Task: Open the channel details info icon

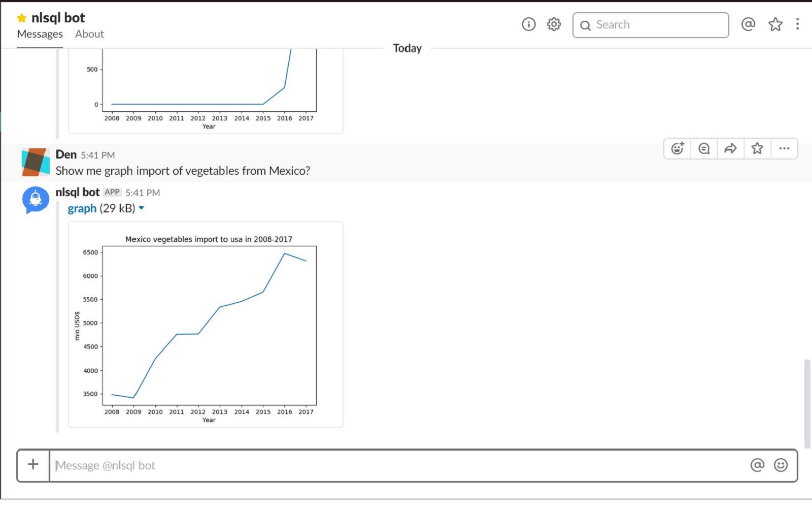Action: pyautogui.click(x=528, y=24)
